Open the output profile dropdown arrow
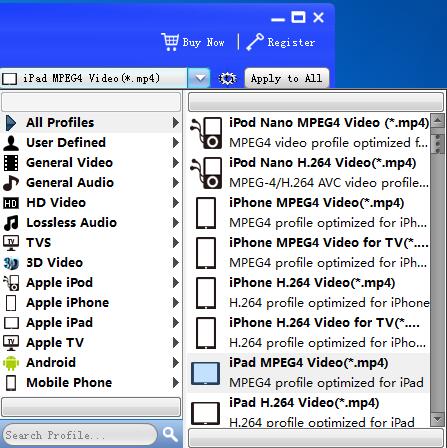Image resolution: width=447 pixels, height=448 pixels. click(199, 78)
